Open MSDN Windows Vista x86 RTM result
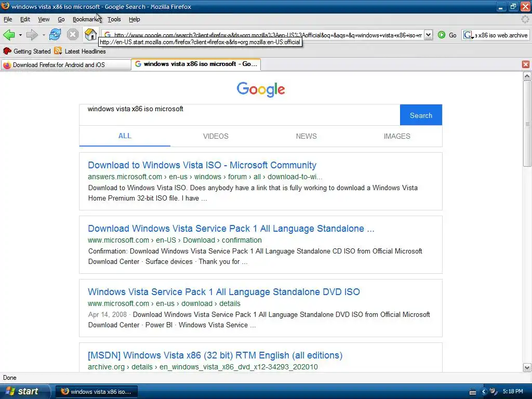 pyautogui.click(x=215, y=355)
